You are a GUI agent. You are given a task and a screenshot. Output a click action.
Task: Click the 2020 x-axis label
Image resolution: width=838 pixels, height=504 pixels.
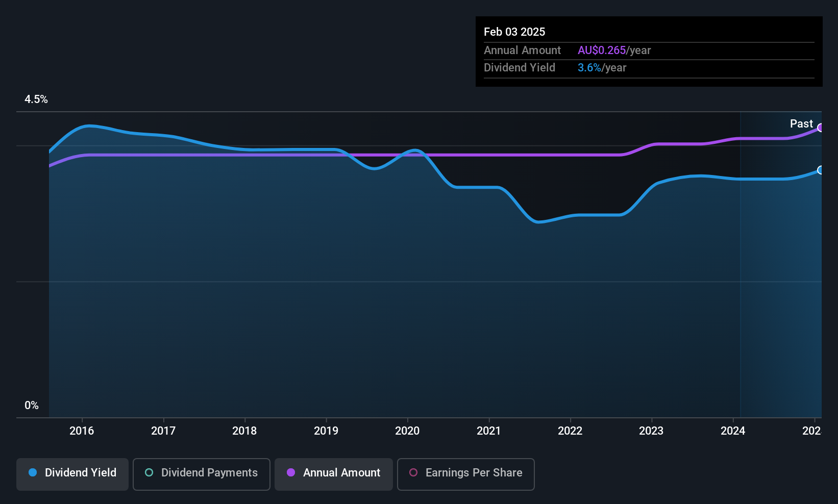click(x=407, y=431)
